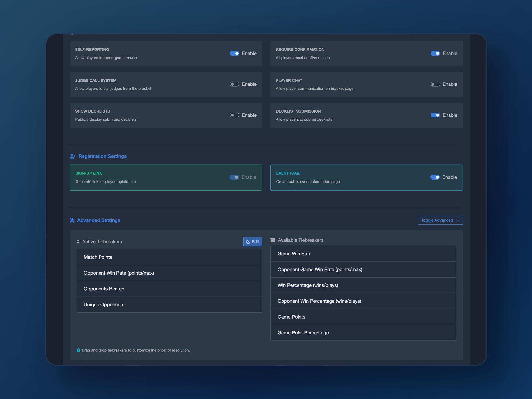Click the Registration Settings user-plus icon
Image resolution: width=532 pixels, height=399 pixels.
(x=72, y=156)
